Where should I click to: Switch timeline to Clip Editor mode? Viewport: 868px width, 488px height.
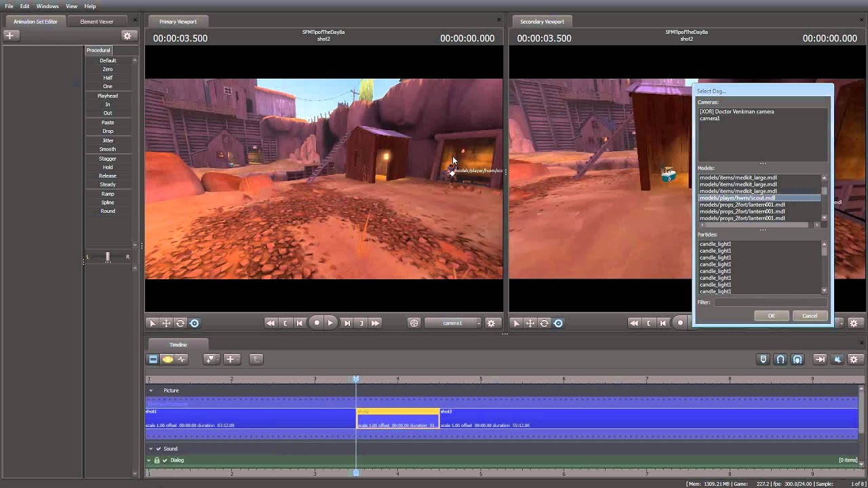pos(153,359)
